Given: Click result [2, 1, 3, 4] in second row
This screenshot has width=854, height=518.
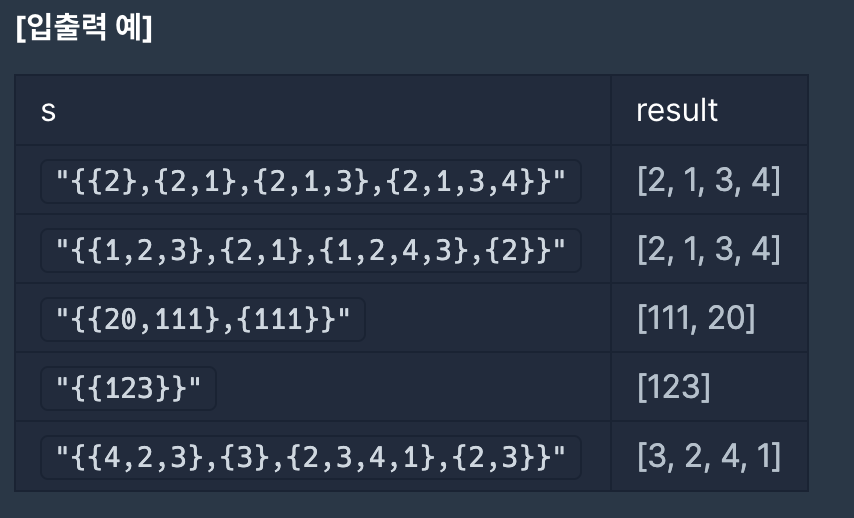Looking at the screenshot, I should pyautogui.click(x=709, y=249).
